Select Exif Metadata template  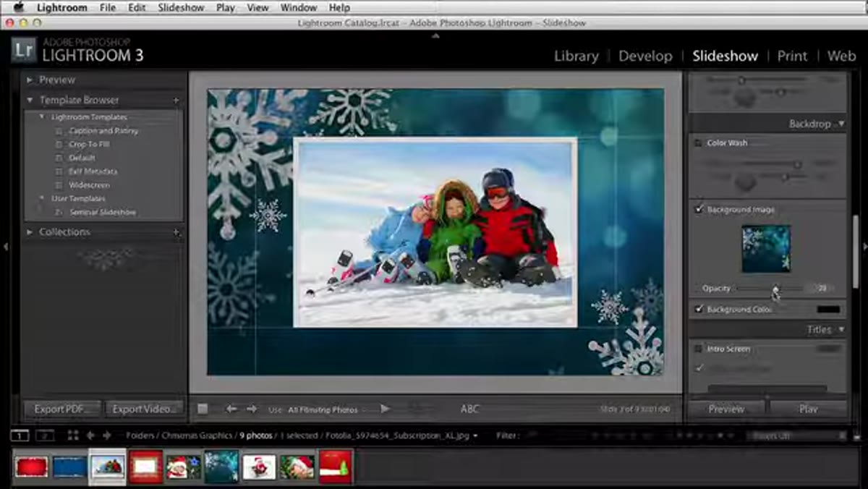pyautogui.click(x=93, y=171)
